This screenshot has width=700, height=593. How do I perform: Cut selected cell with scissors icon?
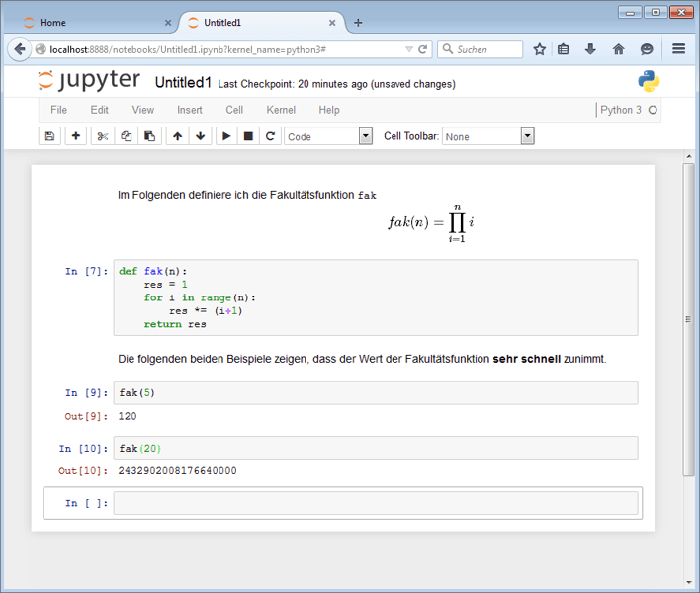click(102, 136)
